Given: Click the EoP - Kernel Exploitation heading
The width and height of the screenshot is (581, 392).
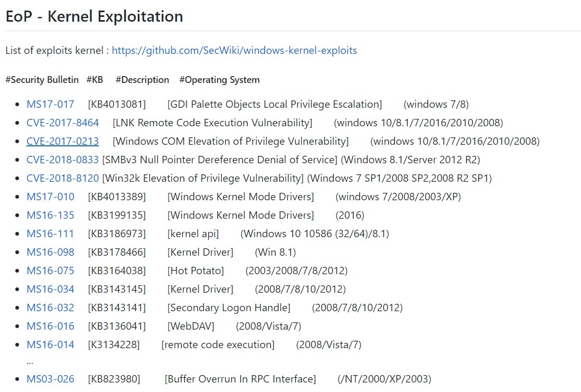Looking at the screenshot, I should coord(94,16).
